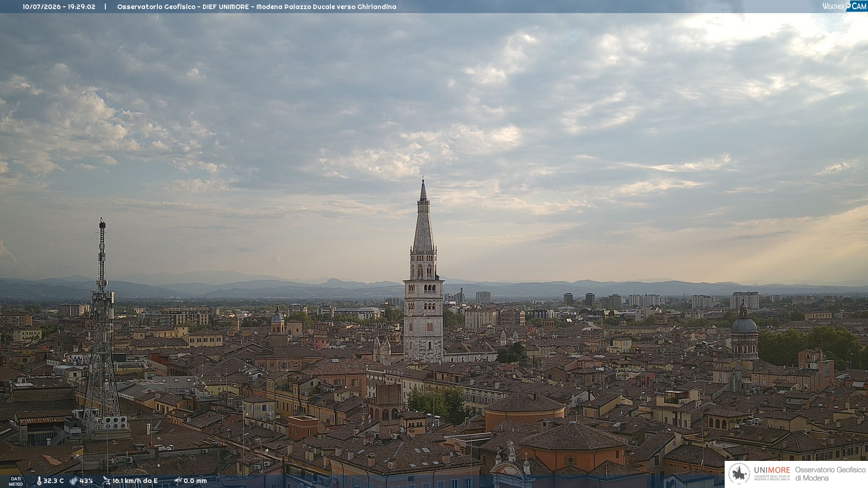Screen dimensions: 868x488
Task: Click the Osservatorio Geofisico di Modena text
Action: pyautogui.click(x=830, y=474)
